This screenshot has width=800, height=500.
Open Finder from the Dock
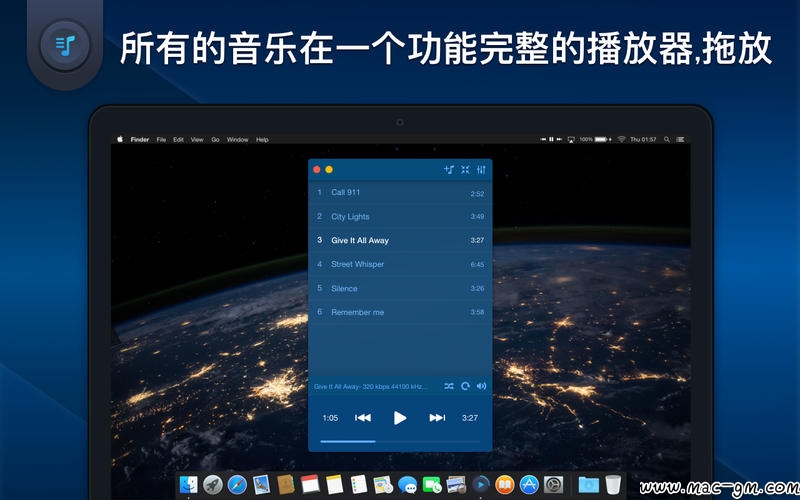pyautogui.click(x=188, y=484)
